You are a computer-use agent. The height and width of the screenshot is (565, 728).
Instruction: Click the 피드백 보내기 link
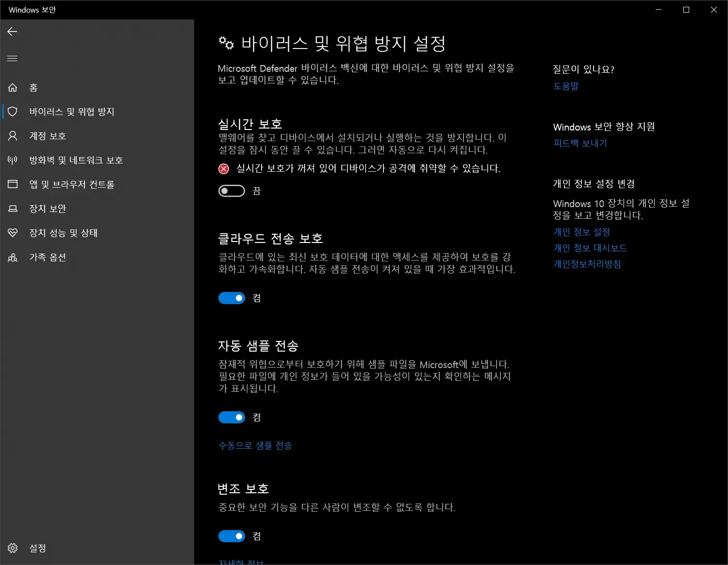click(580, 143)
